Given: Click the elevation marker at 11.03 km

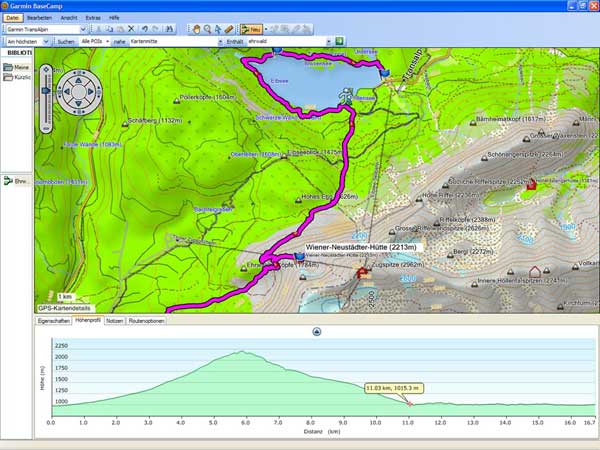Looking at the screenshot, I should pos(410,404).
